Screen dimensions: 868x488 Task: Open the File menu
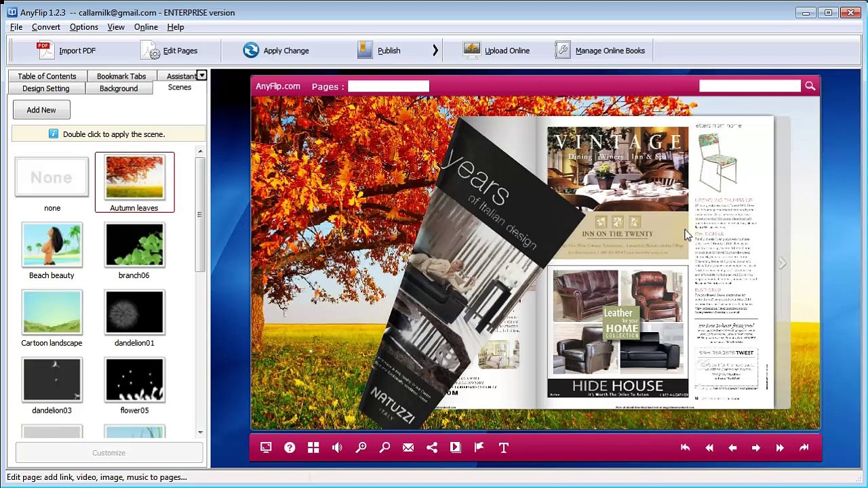pos(16,27)
